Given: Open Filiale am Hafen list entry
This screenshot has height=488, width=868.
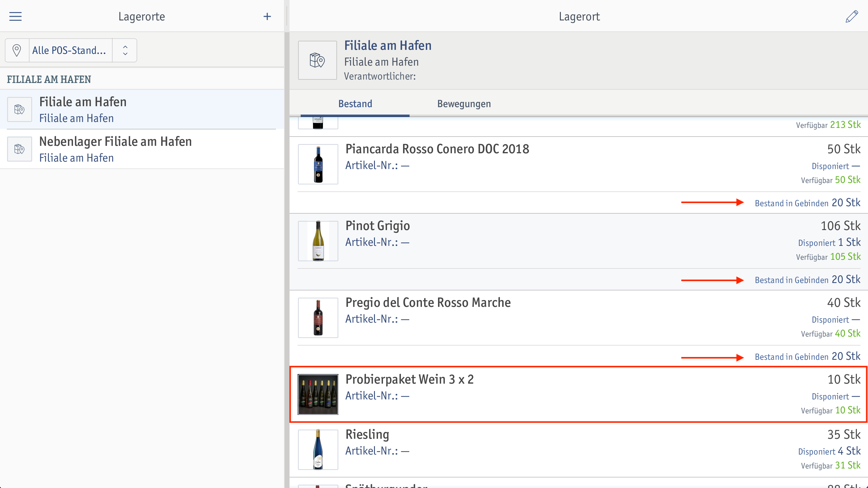Looking at the screenshot, I should 142,109.
